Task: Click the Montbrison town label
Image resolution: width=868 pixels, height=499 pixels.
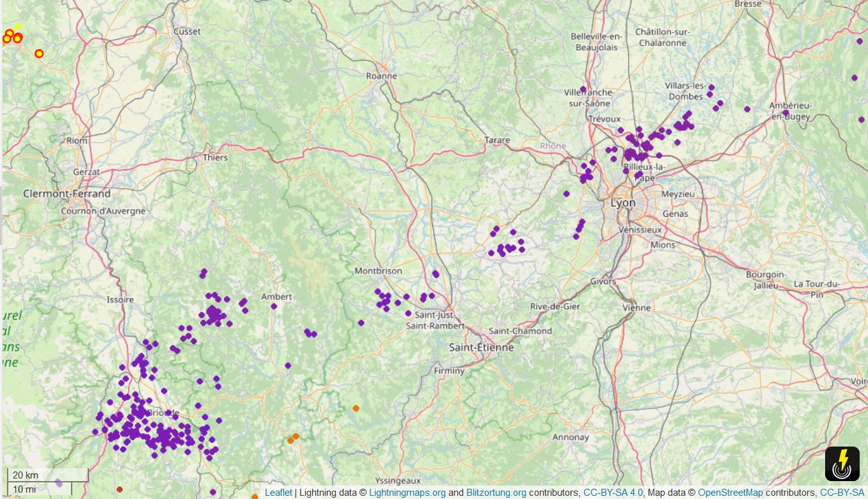Action: click(378, 271)
